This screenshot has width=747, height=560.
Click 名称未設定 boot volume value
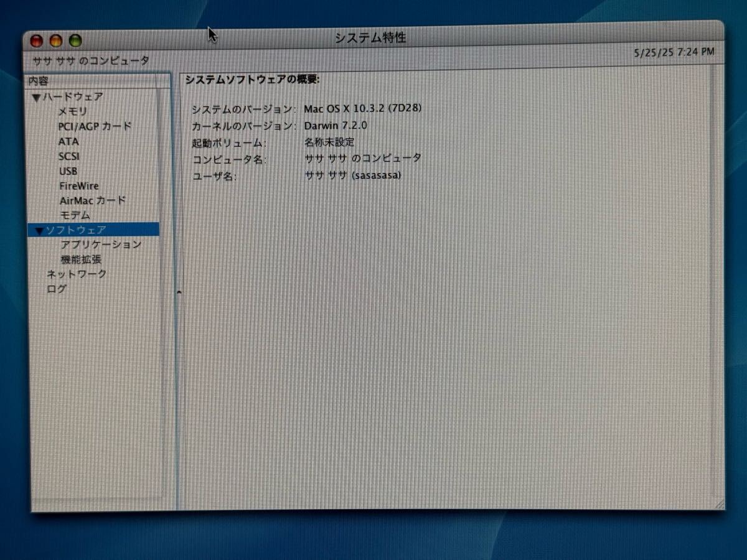point(329,142)
